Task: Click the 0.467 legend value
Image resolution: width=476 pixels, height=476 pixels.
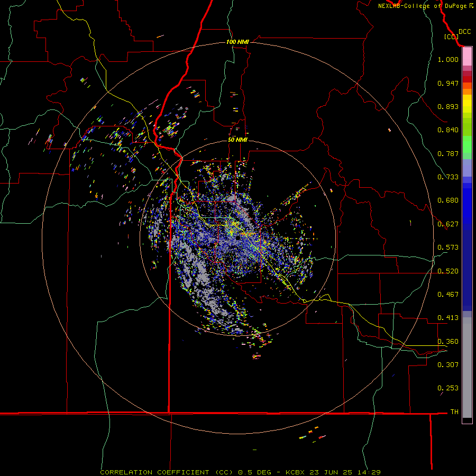Action: (448, 295)
